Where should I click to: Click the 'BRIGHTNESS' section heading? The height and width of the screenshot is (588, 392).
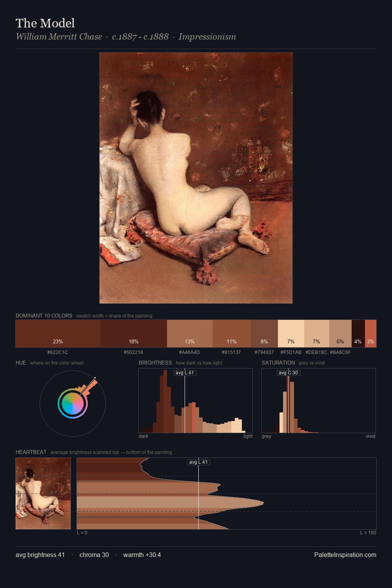pyautogui.click(x=155, y=363)
